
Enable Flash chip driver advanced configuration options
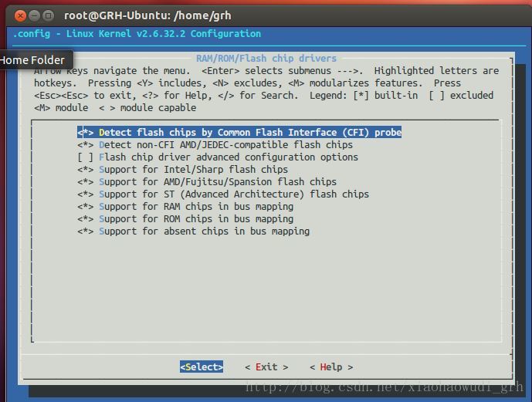pyautogui.click(x=218, y=157)
